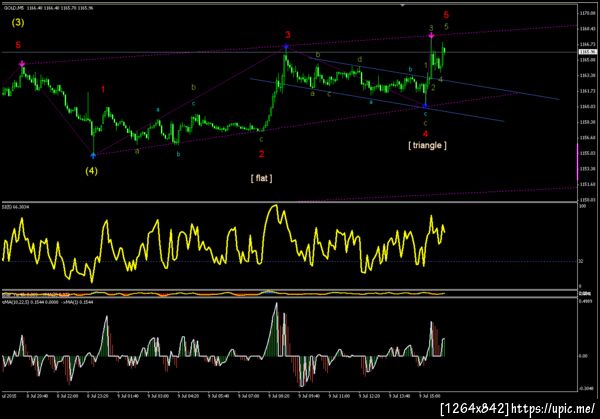
Task: Select the [ triangle ] text label
Action: pyautogui.click(x=427, y=145)
